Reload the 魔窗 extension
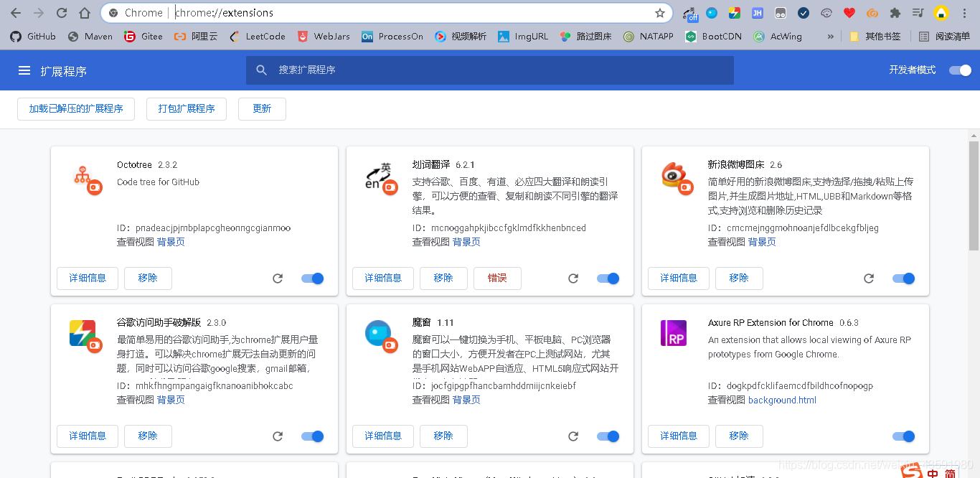 pyautogui.click(x=573, y=436)
